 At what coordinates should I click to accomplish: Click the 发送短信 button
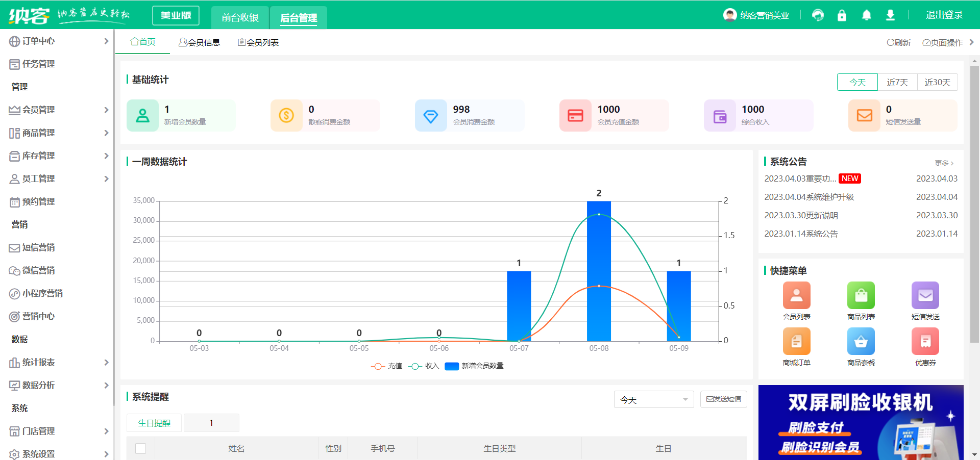pyautogui.click(x=723, y=399)
